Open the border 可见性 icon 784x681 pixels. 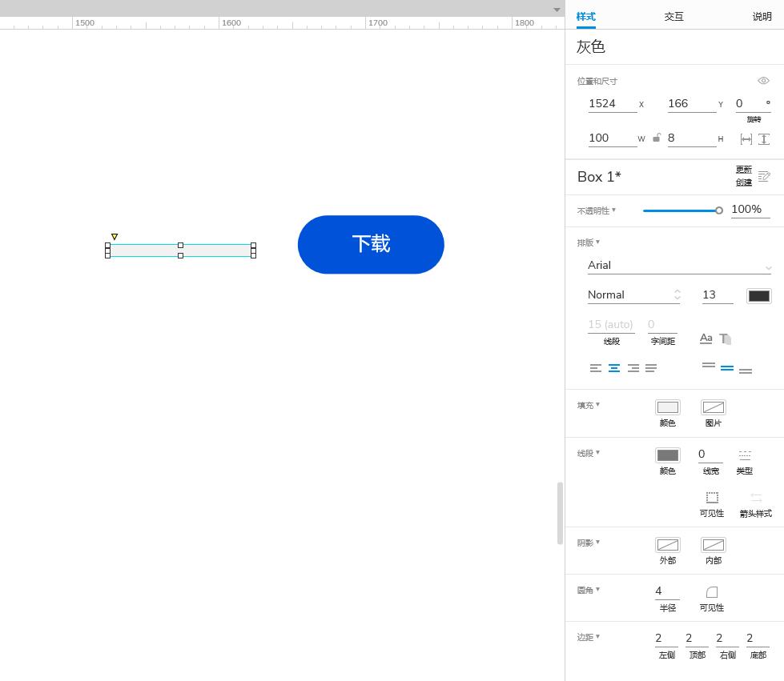point(712,498)
